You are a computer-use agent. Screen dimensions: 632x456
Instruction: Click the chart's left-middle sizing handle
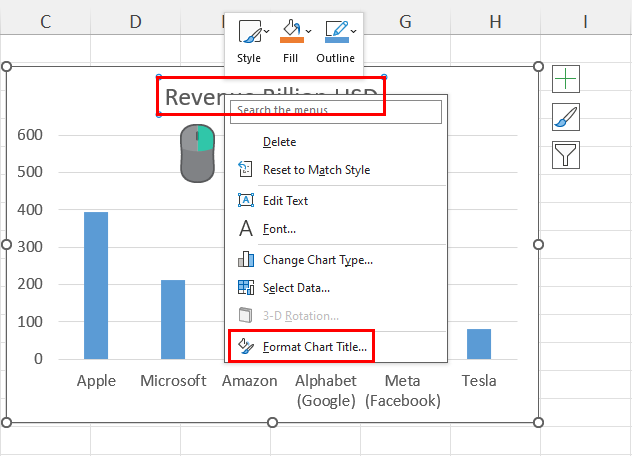(6, 244)
